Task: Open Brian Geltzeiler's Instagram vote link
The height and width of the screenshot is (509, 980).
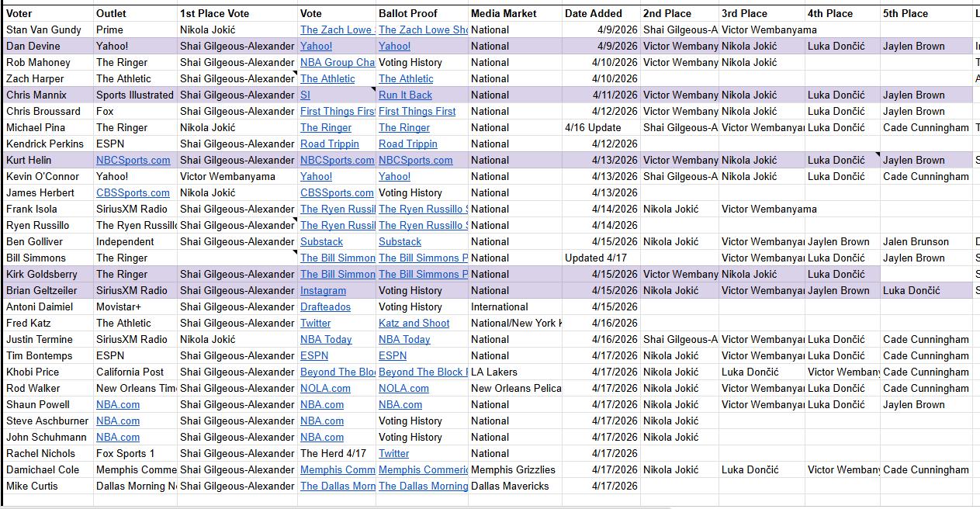Action: tap(323, 291)
